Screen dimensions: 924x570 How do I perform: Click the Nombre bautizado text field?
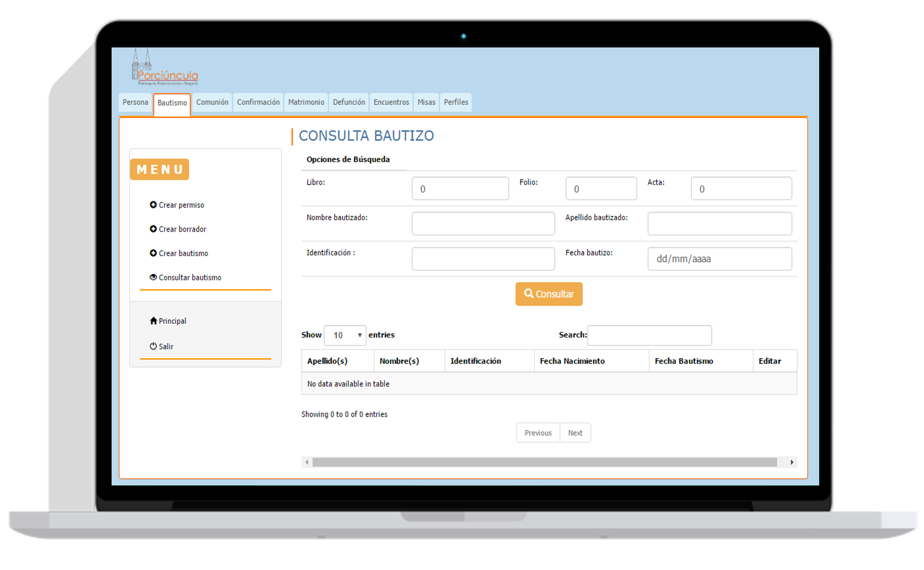(483, 223)
